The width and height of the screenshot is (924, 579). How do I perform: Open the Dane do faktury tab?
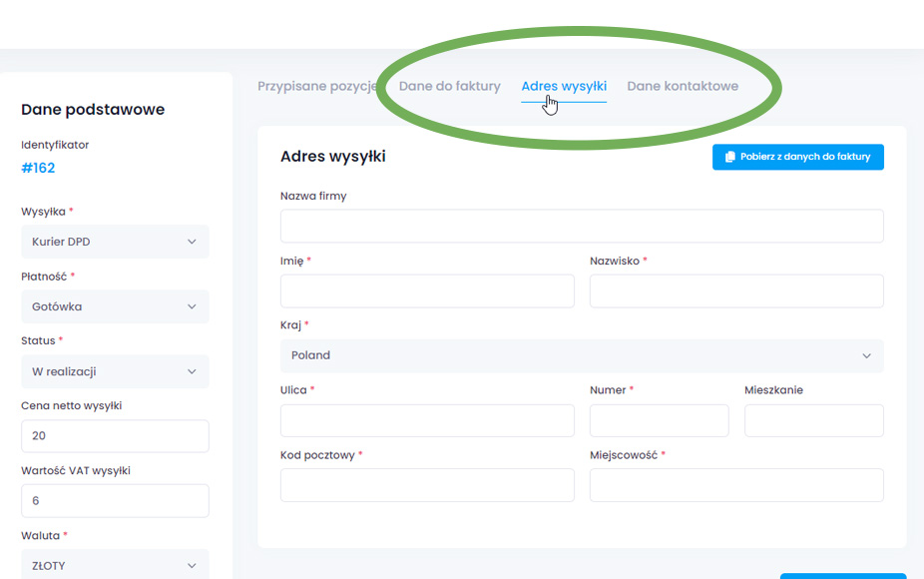click(449, 86)
